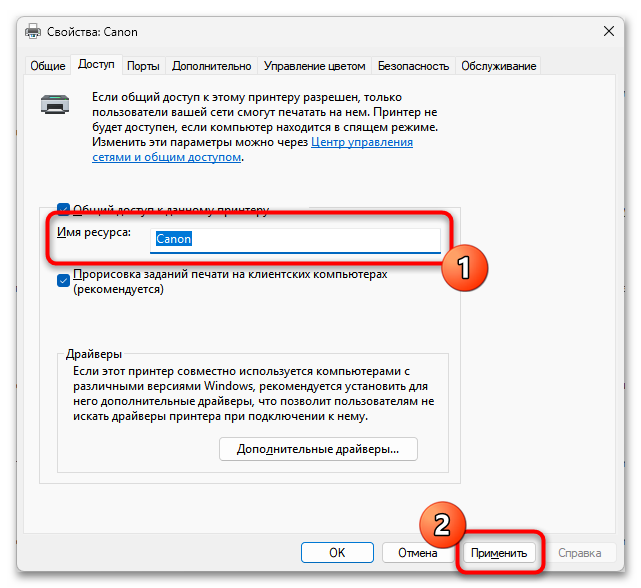
Task: Click the Справка button
Action: pos(580,553)
